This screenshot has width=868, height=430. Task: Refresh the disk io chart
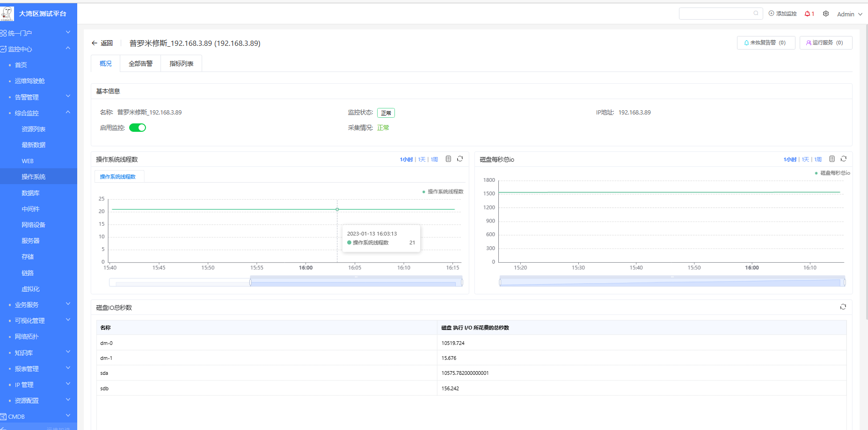pos(844,159)
